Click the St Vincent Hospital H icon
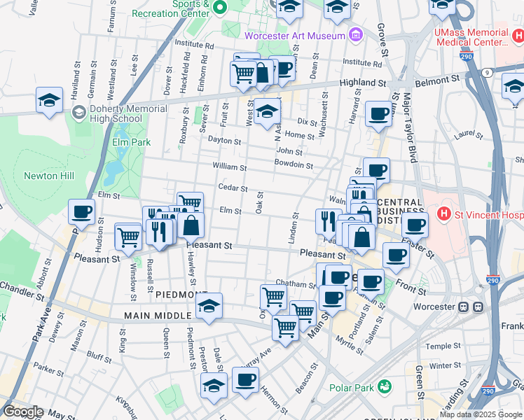The height and width of the screenshot is (420, 524). 444,213
